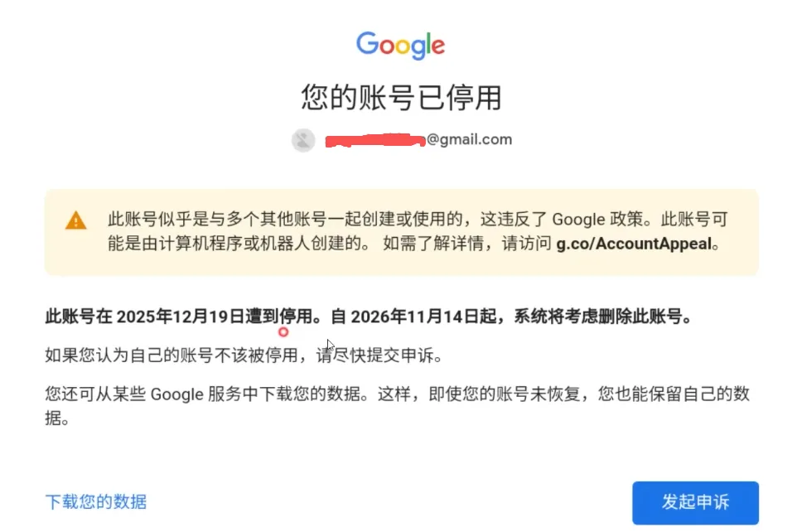This screenshot has width=802, height=532.
Task: Click the paragraph about downloading data from Google 服务
Action: 398,406
